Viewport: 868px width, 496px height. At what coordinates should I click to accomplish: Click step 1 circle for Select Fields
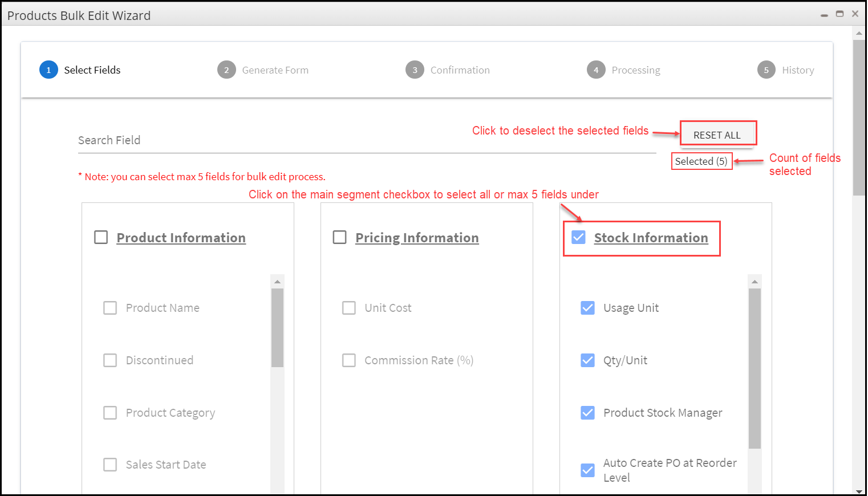click(48, 70)
